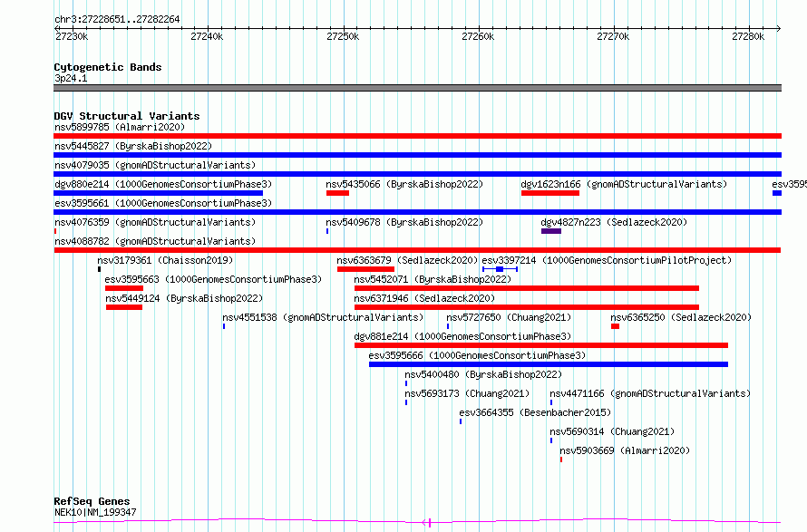
Task: Click the blue dgv880e214 variant bar
Action: click(158, 193)
